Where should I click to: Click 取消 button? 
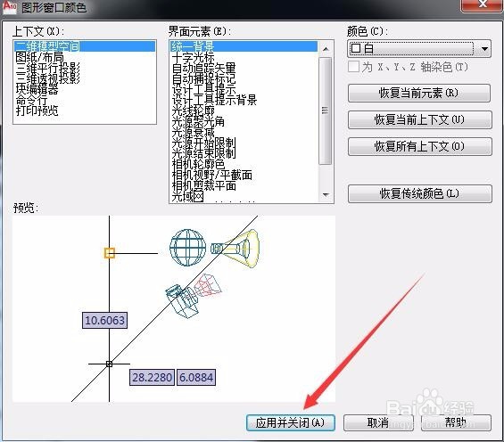[378, 422]
